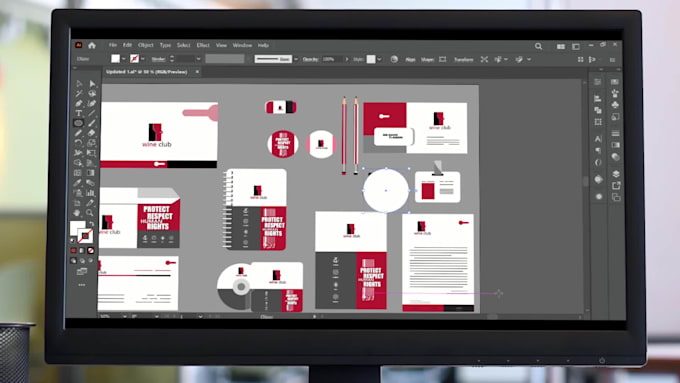Select the Direct Selection tool
680x383 pixels.
pos(92,84)
